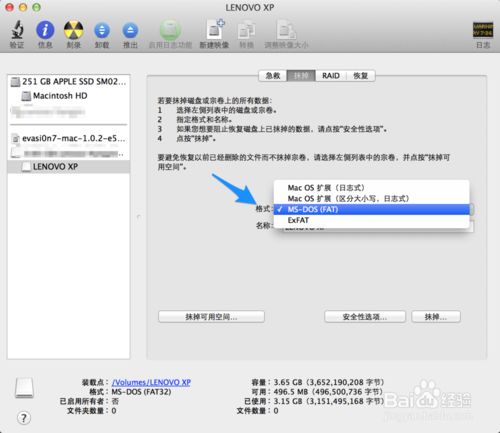Click the Erase (抹掉...) button
Image resolution: width=500 pixels, height=433 pixels.
pos(436,317)
